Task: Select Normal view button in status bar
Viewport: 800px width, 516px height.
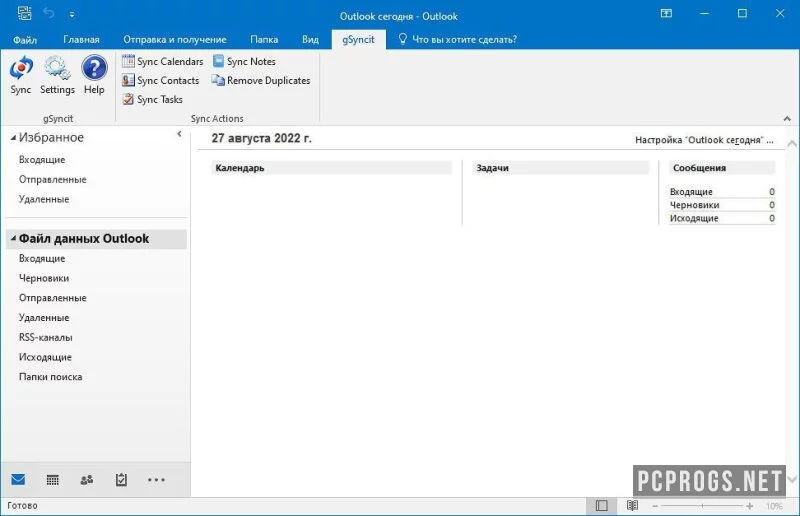Action: point(602,505)
